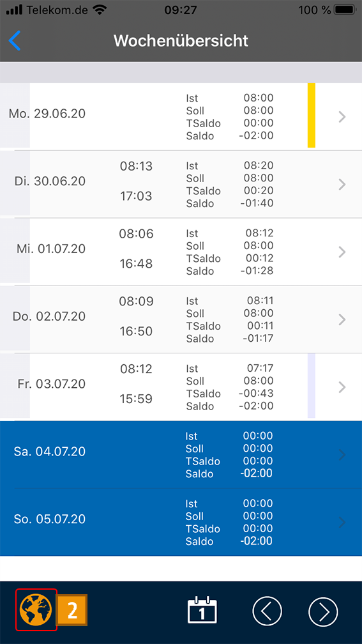Go to previous week with left arrow

tap(267, 611)
